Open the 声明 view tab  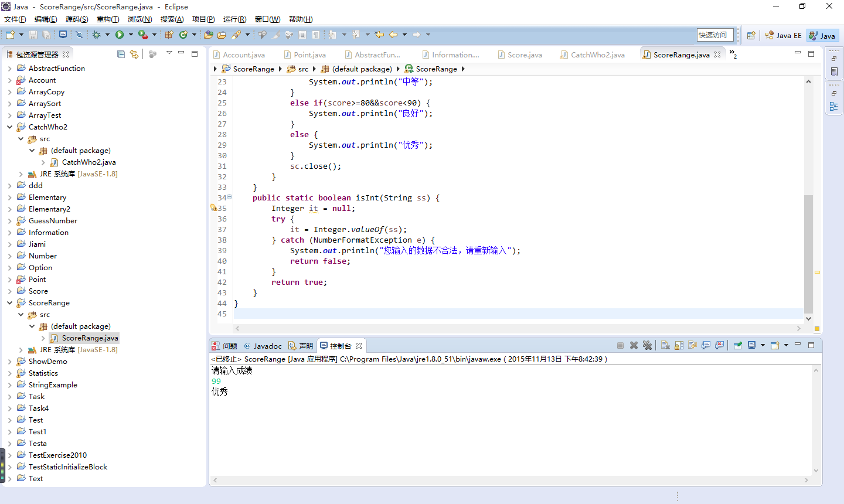(301, 346)
